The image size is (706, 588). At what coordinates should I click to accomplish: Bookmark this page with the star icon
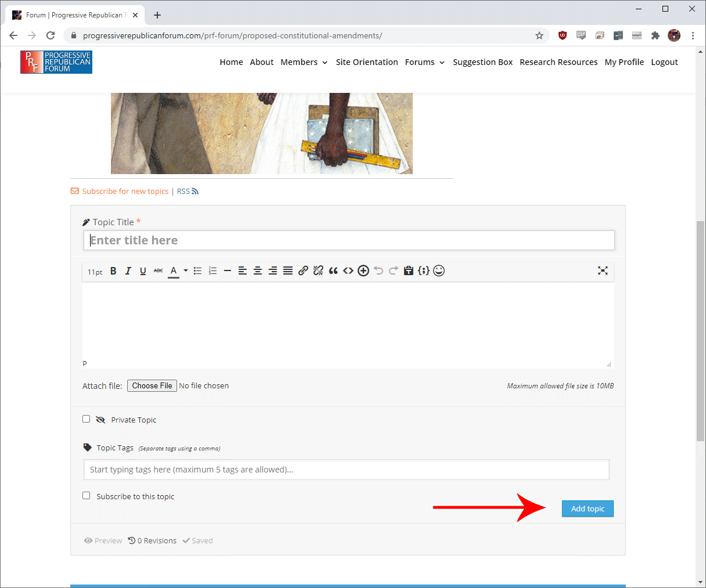pyautogui.click(x=539, y=35)
